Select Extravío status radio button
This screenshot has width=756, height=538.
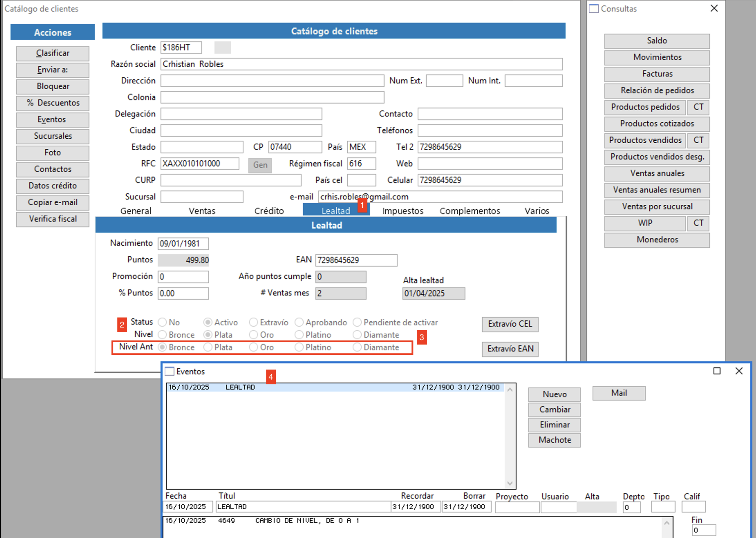[x=254, y=322]
